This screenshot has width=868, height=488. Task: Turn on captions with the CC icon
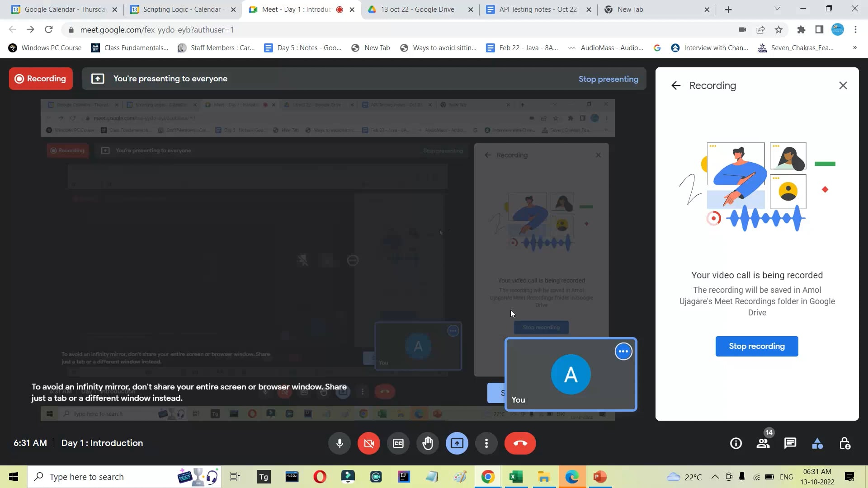click(x=398, y=443)
